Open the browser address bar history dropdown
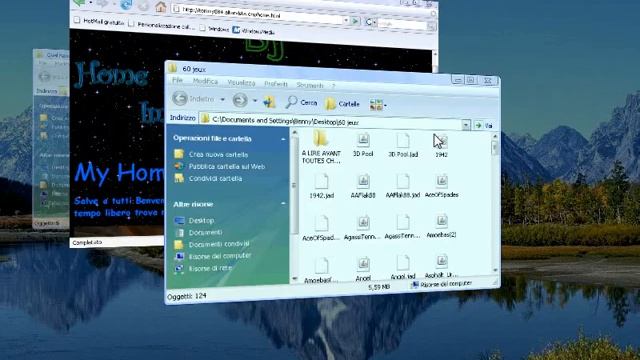Screen dimensions: 640x360 pyautogui.click(x=346, y=20)
